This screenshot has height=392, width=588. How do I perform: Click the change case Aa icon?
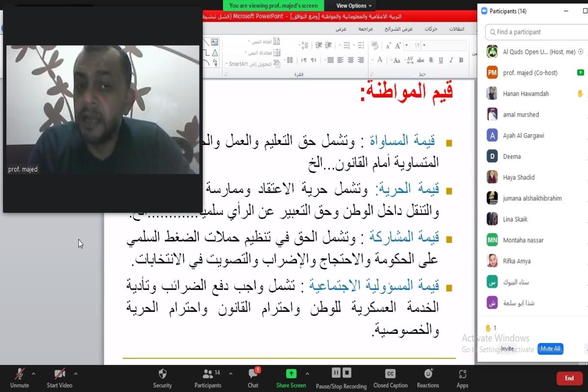(397, 60)
